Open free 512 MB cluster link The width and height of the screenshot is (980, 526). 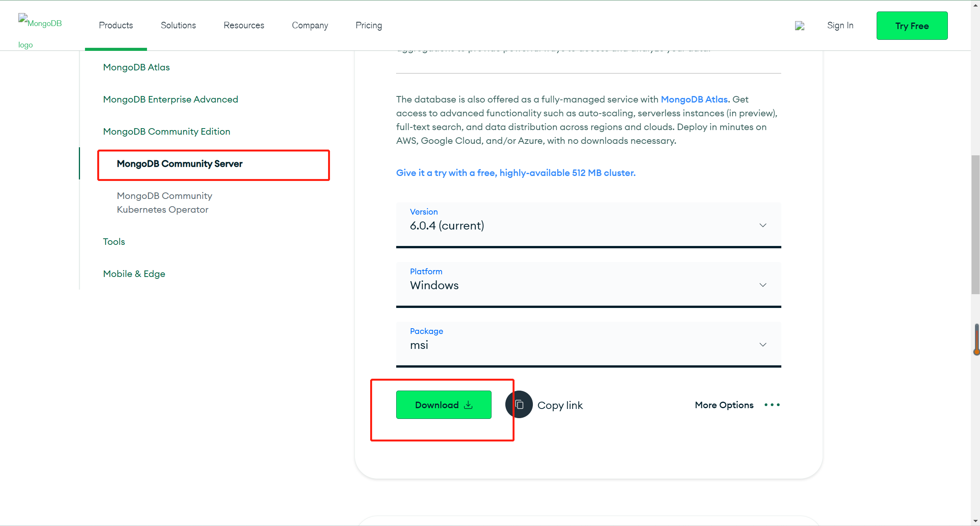click(x=515, y=173)
